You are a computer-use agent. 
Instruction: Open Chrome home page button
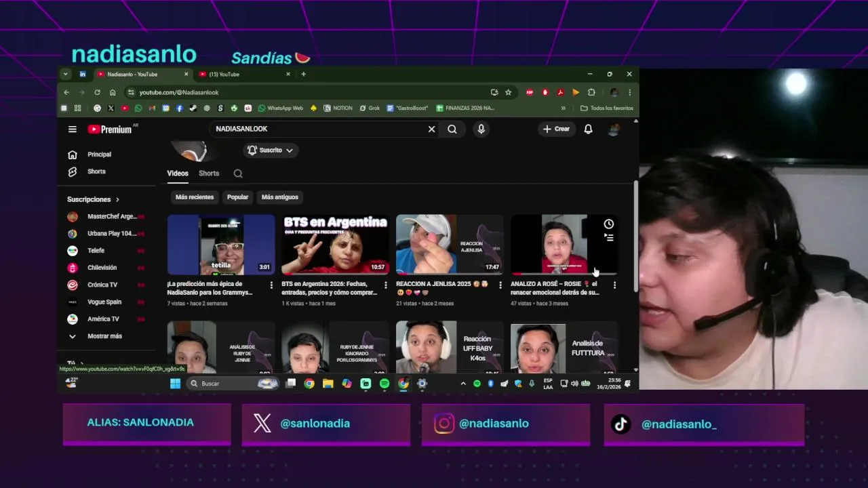(113, 92)
